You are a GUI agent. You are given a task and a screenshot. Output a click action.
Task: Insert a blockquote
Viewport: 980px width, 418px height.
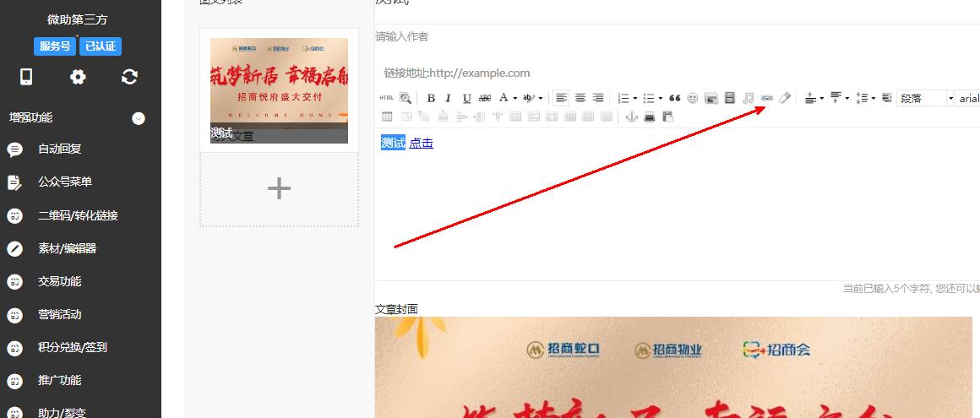674,98
